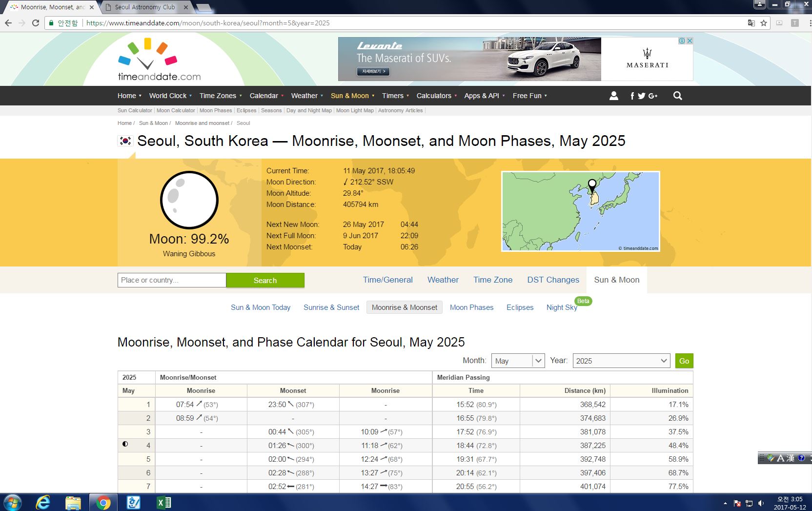The height and width of the screenshot is (511, 812).
Task: Open the Night Sky beta link
Action: 562,307
